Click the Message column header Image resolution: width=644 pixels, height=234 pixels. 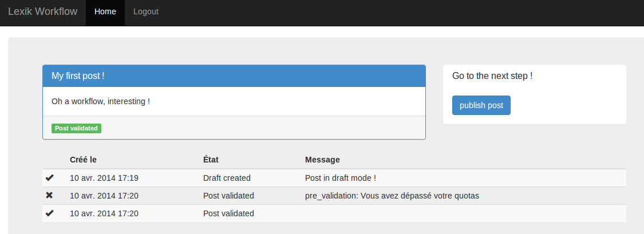click(322, 159)
